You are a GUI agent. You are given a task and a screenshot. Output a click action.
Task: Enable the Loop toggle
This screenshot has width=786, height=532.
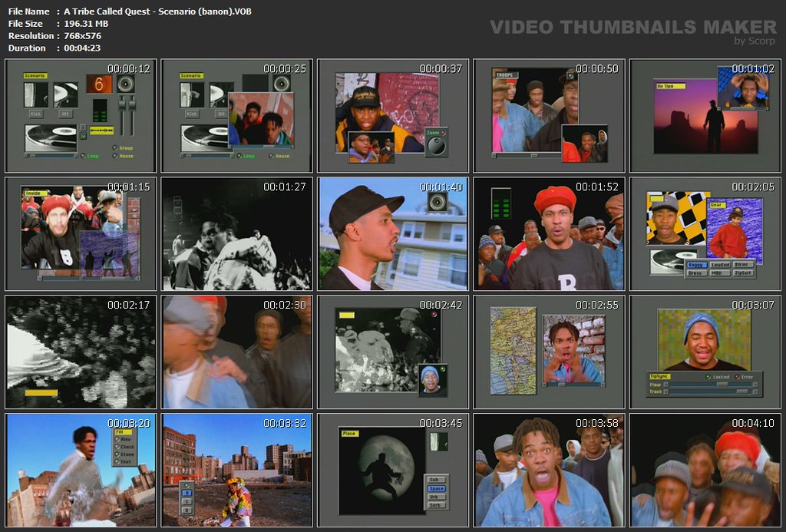pos(83,155)
